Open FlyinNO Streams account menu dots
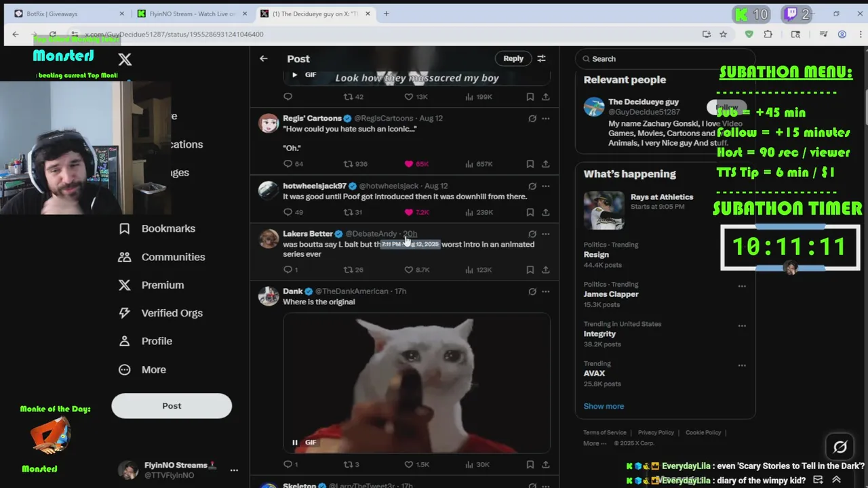This screenshot has height=488, width=868. click(x=234, y=470)
